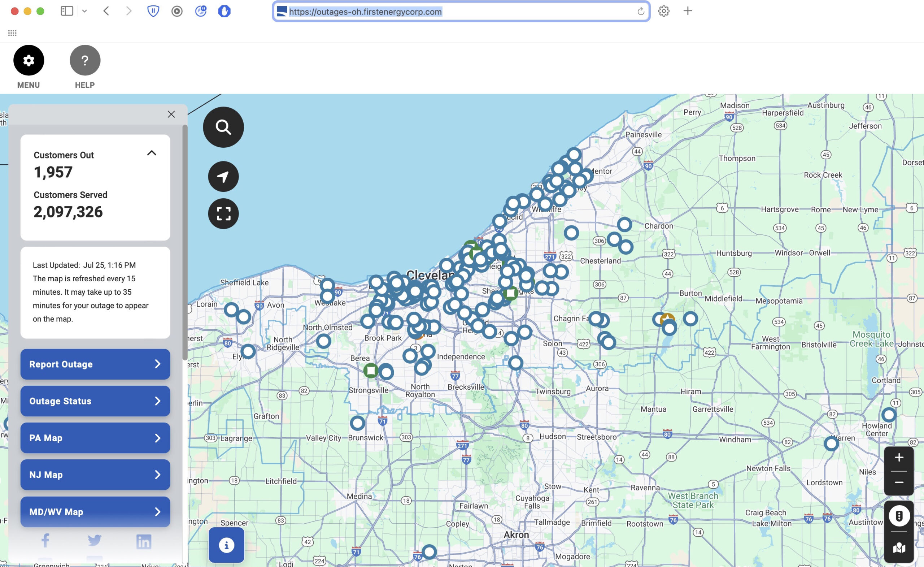Viewport: 924px width, 567px height.
Task: Toggle the traffic light layer button
Action: pyautogui.click(x=898, y=516)
